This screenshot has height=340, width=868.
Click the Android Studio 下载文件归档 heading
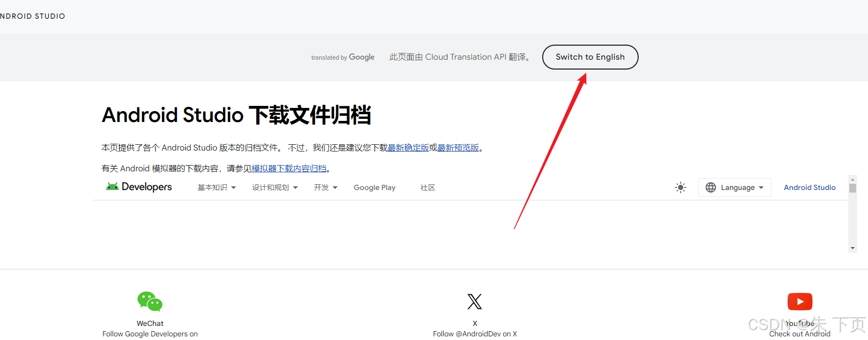point(237,115)
